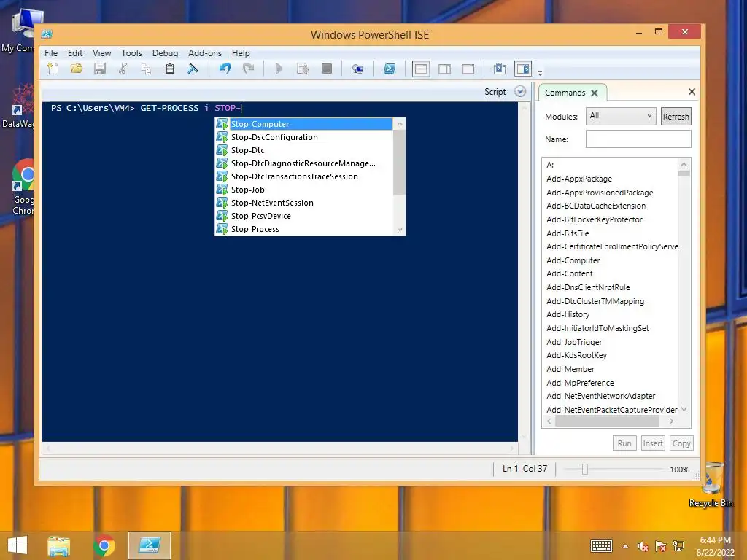747x560 pixels.
Task: Show script pane maximized icon
Action: pos(468,69)
